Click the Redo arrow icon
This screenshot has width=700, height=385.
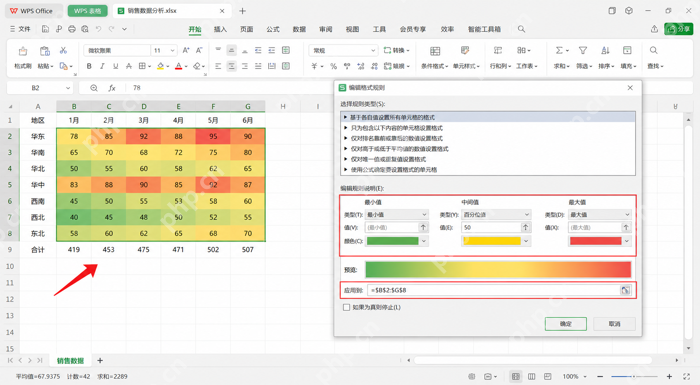click(x=112, y=29)
